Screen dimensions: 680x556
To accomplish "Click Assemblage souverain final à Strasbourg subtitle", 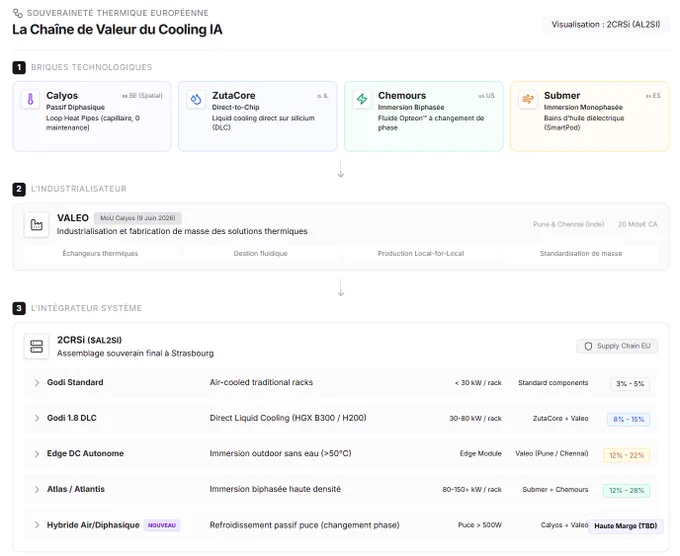I will point(135,353).
